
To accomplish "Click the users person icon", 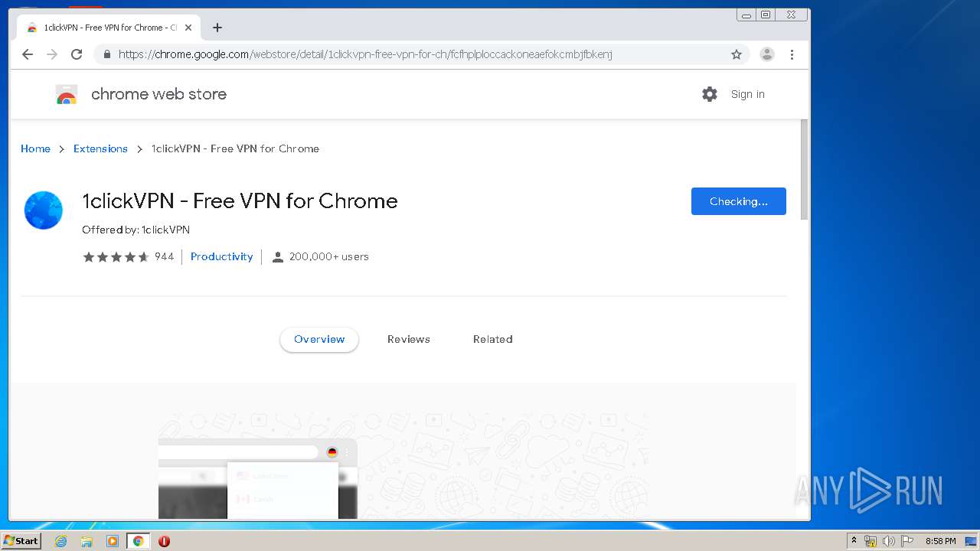I will click(278, 257).
